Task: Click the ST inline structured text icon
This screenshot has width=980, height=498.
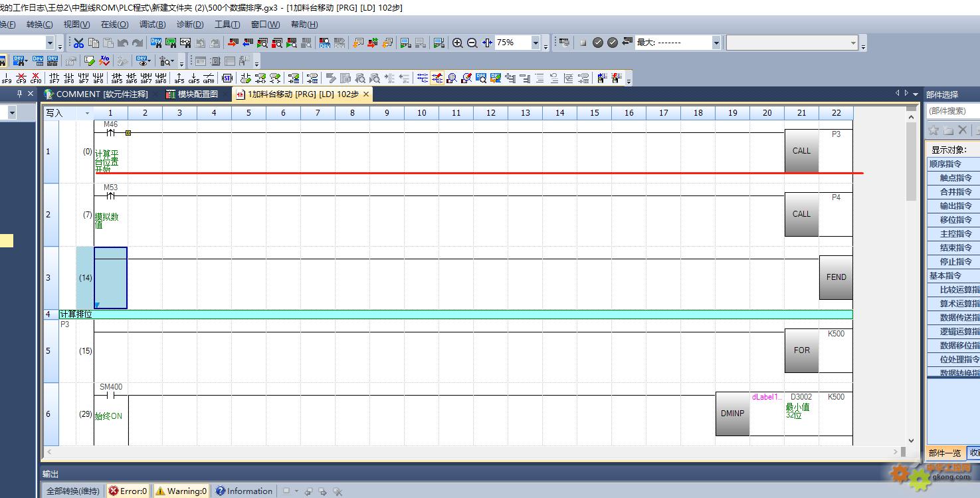Action: [227, 78]
